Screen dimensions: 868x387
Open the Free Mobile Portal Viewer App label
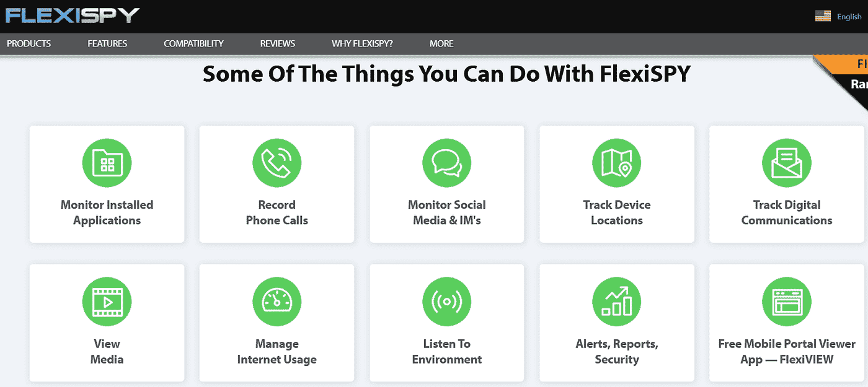click(x=787, y=351)
